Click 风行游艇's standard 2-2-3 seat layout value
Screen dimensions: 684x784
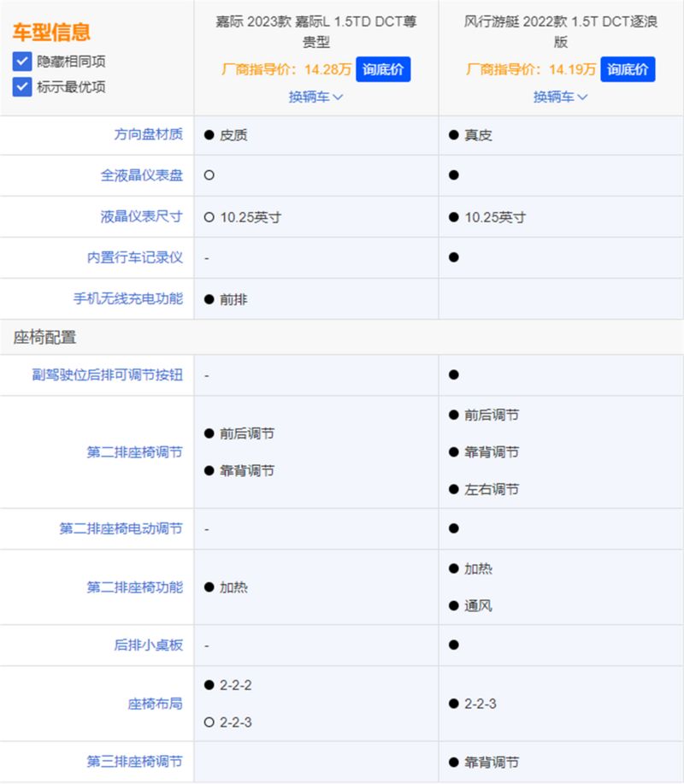coord(481,704)
